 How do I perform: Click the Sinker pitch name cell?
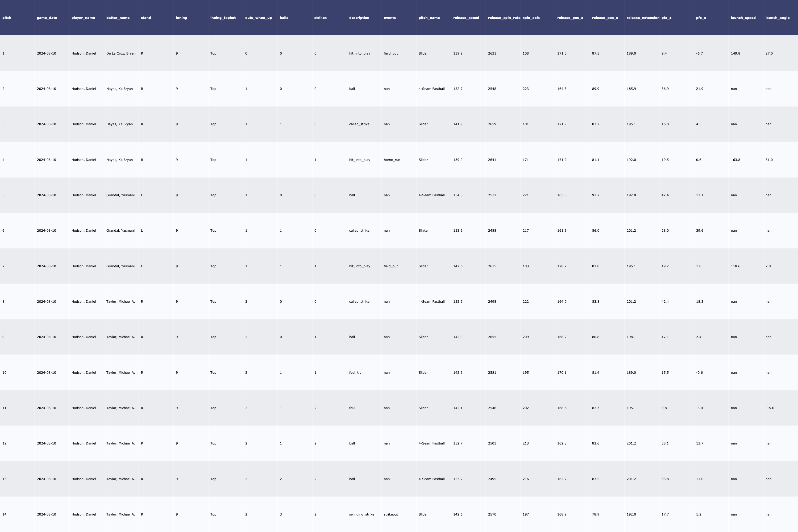click(x=423, y=231)
